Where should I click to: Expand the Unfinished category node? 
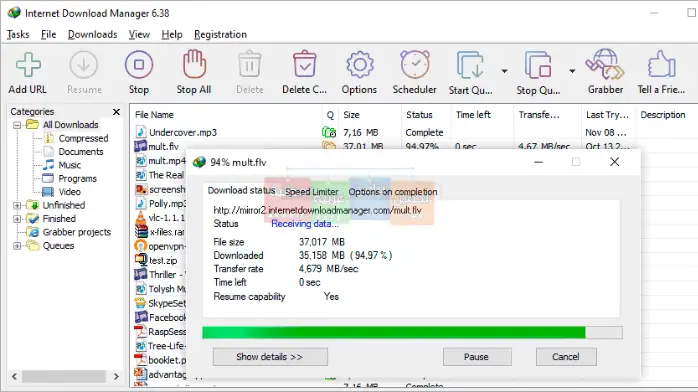pyautogui.click(x=17, y=206)
